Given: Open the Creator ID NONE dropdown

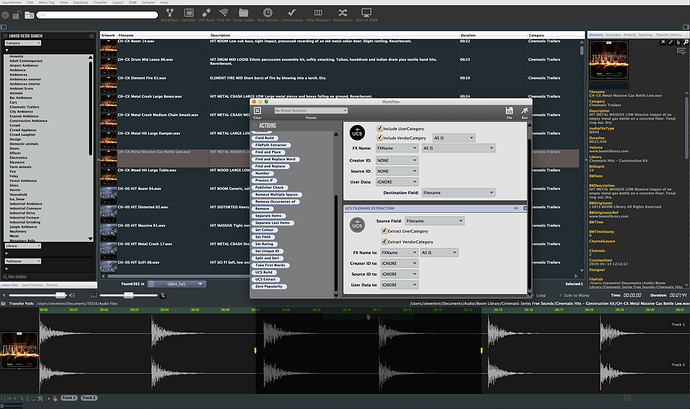Looking at the screenshot, I should pos(396,160).
